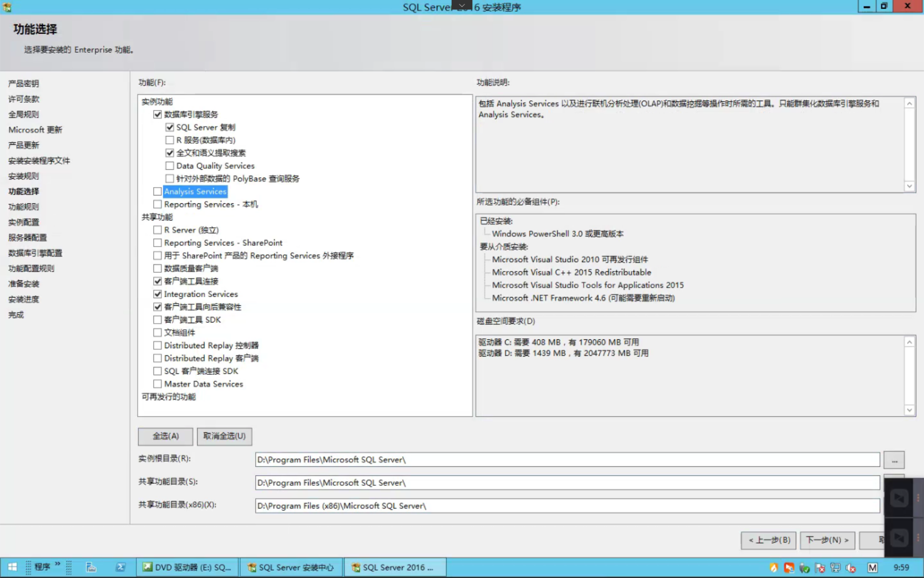Click the orange flame tray icon
Screen dimensions: 924x578
click(774, 567)
